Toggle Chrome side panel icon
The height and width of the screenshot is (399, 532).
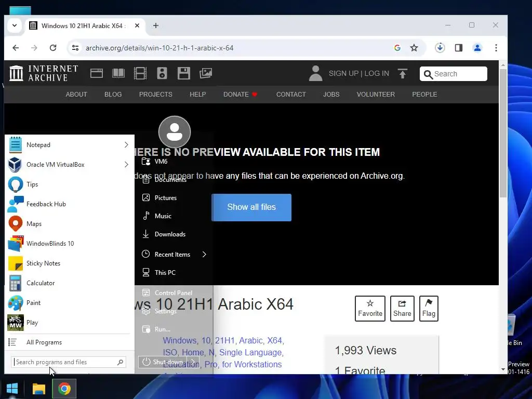(x=459, y=48)
